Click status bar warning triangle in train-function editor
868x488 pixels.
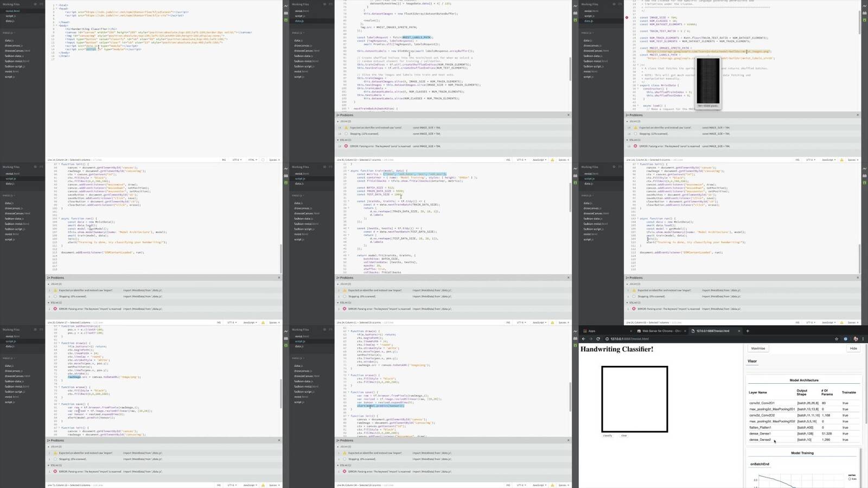pos(552,322)
